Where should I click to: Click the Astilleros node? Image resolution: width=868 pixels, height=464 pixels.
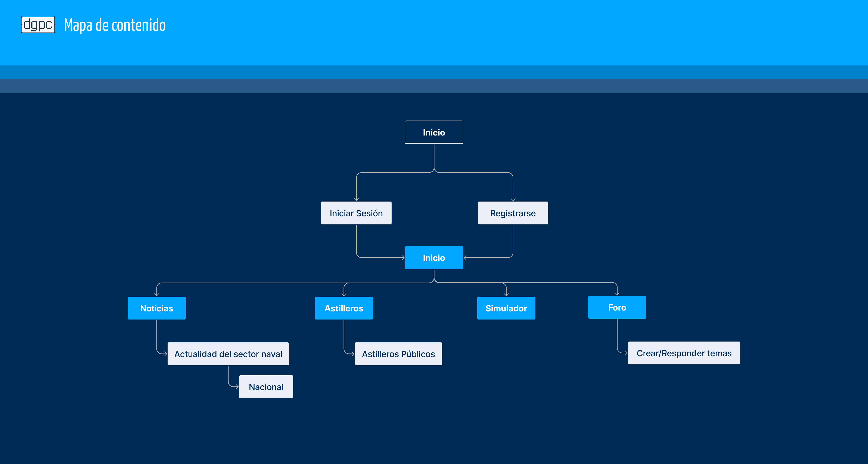coord(344,308)
